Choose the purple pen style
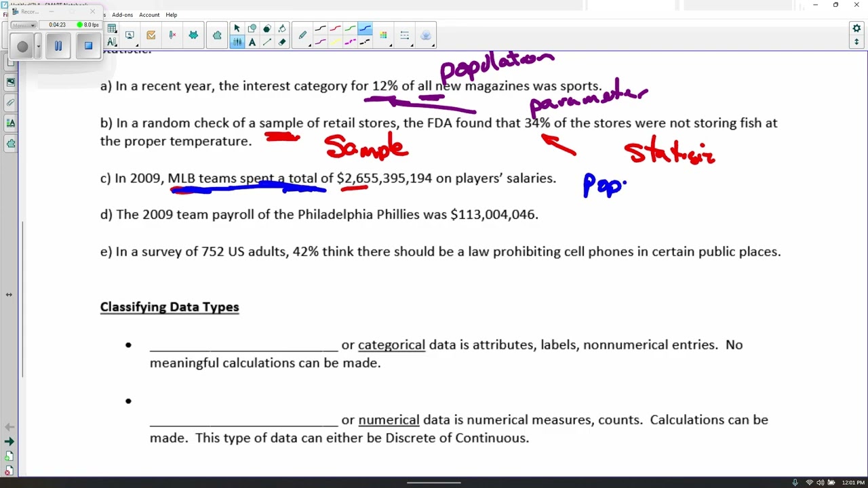Screen dimensions: 868x488 tap(321, 42)
